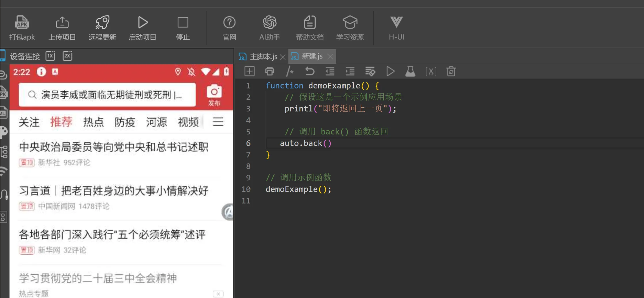Click code line demoExample(); on line 10
This screenshot has width=644, height=298.
click(298, 189)
